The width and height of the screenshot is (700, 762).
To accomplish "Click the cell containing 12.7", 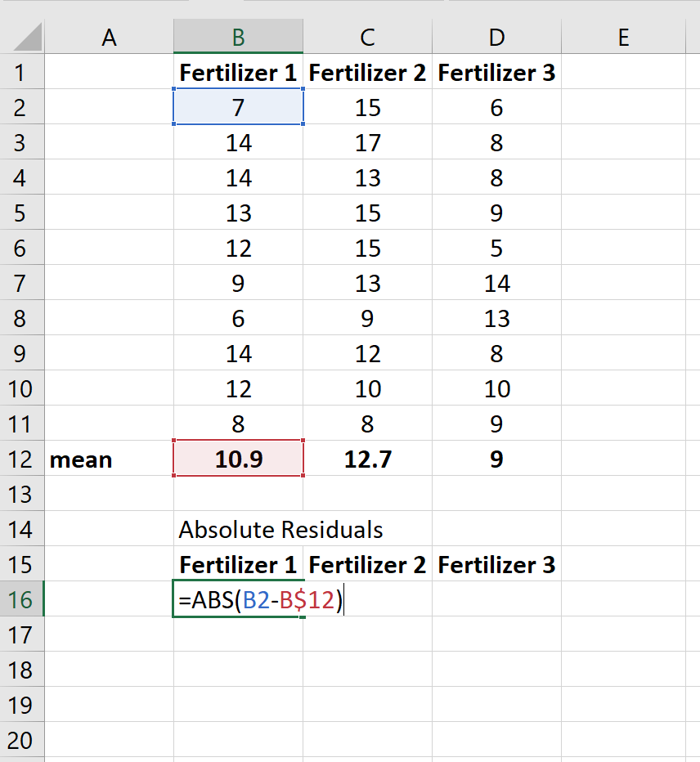I will point(367,459).
